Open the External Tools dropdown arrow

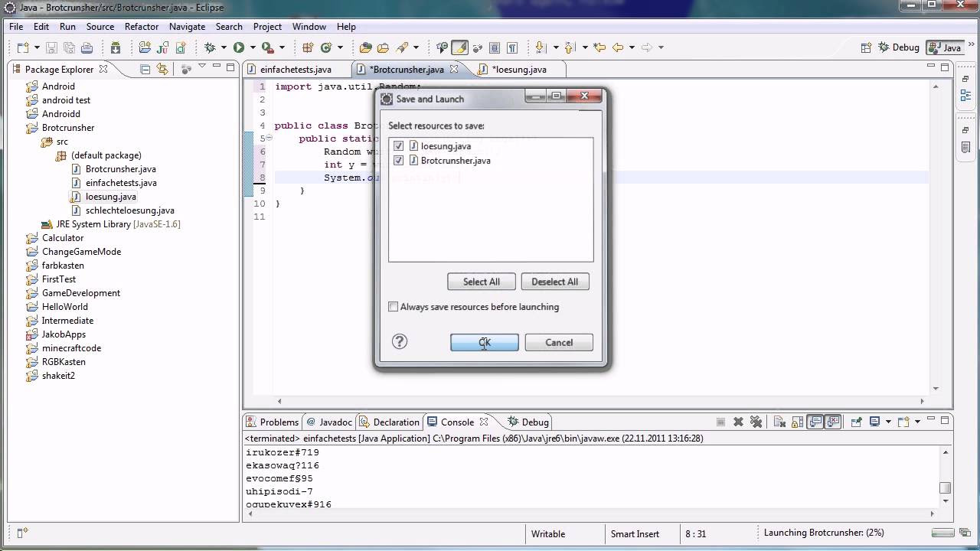click(282, 47)
